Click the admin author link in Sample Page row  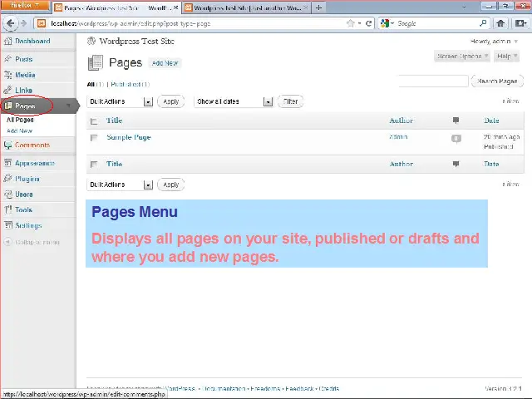pos(398,136)
